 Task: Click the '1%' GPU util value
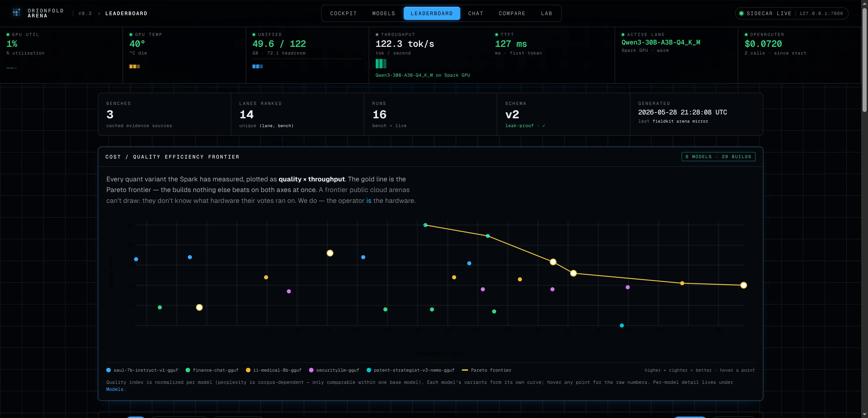click(12, 44)
